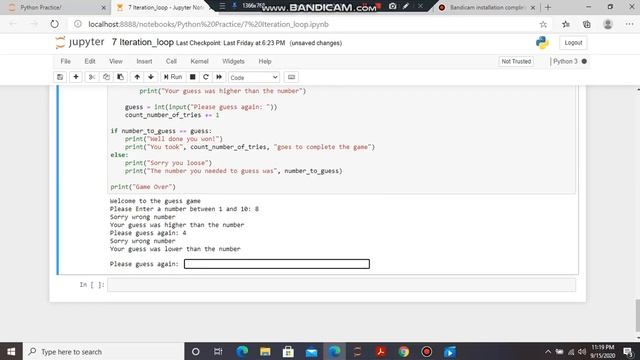Click the notebook vertical scrollbar thumb
Viewport: 640px width, 360px height.
pos(638,315)
